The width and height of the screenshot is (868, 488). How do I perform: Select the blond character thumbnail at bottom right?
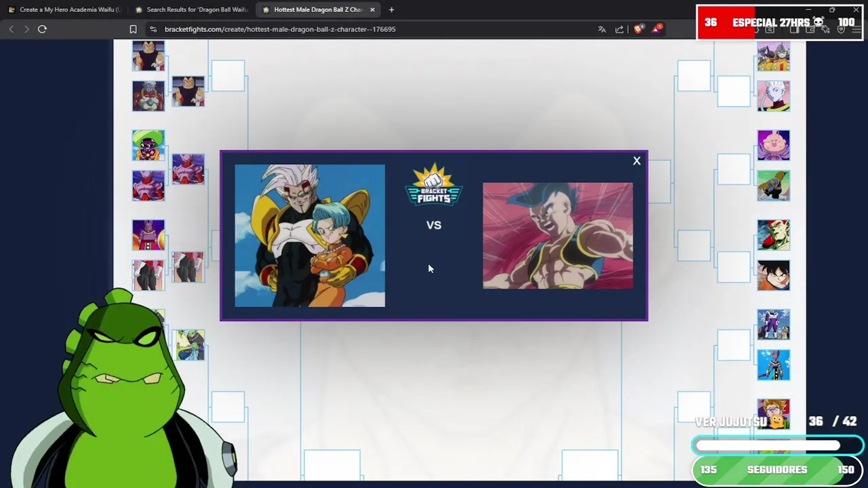click(774, 413)
